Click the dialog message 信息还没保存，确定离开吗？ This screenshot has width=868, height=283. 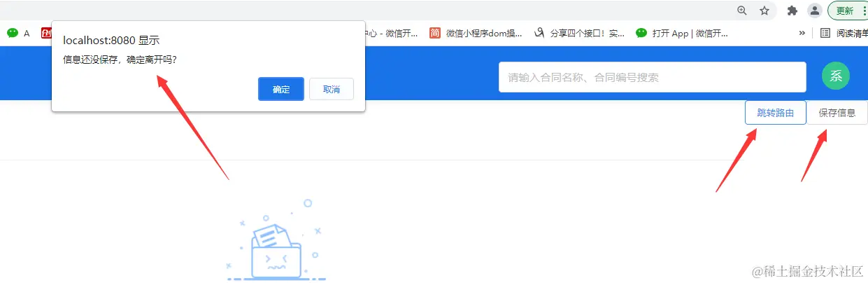pos(120,60)
